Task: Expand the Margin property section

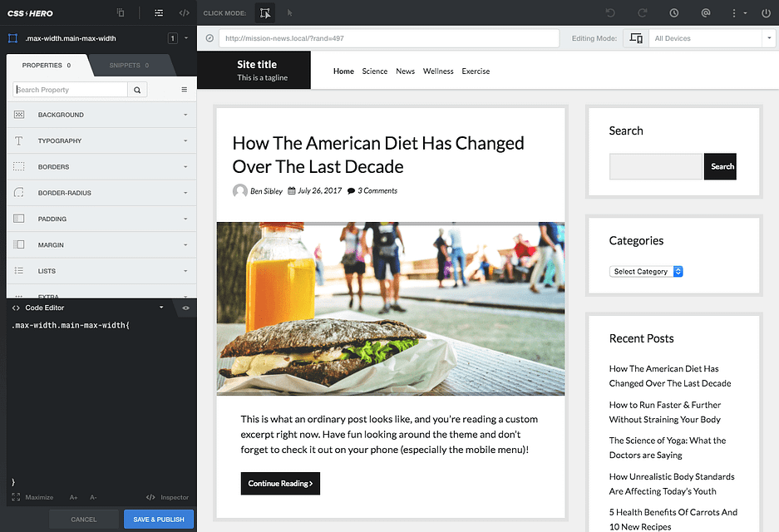Action: tap(102, 245)
